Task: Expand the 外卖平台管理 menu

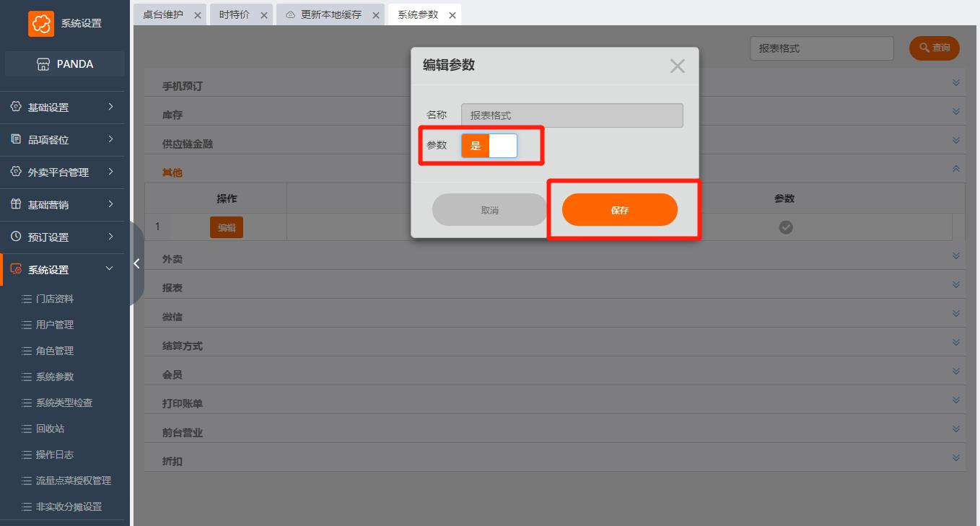Action: coord(110,172)
